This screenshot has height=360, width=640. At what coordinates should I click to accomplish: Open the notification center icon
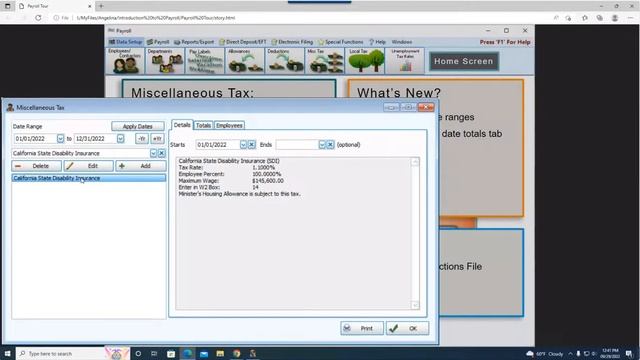630,353
